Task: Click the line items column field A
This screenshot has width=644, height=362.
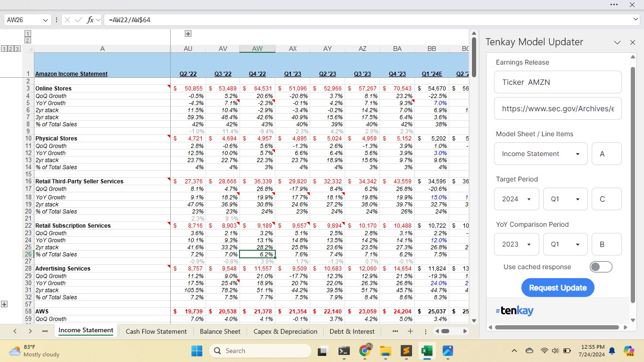Action: tap(607, 154)
